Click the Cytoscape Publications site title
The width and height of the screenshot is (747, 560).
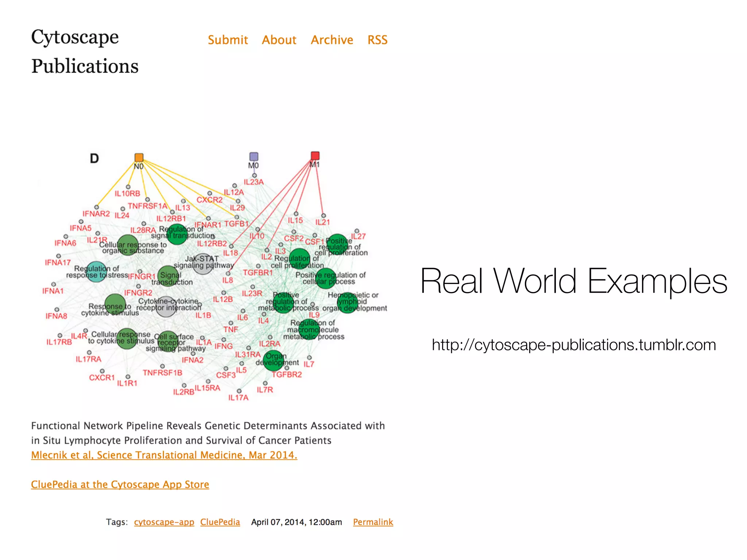click(x=85, y=51)
